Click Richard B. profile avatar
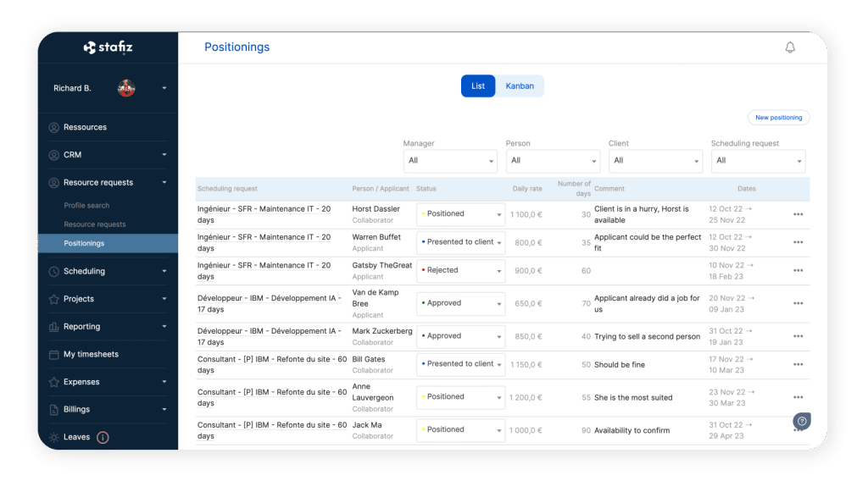This screenshot has height=481, width=868. tap(126, 88)
